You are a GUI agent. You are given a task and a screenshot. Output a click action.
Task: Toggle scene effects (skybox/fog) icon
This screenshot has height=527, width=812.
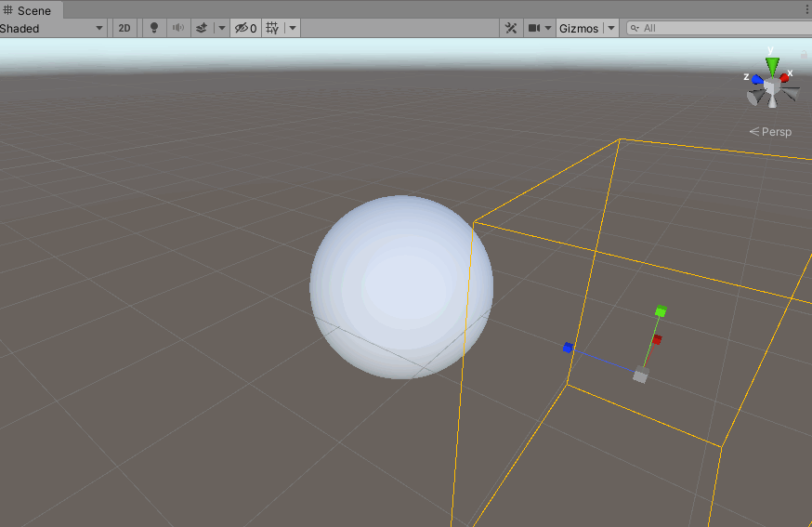pos(202,29)
